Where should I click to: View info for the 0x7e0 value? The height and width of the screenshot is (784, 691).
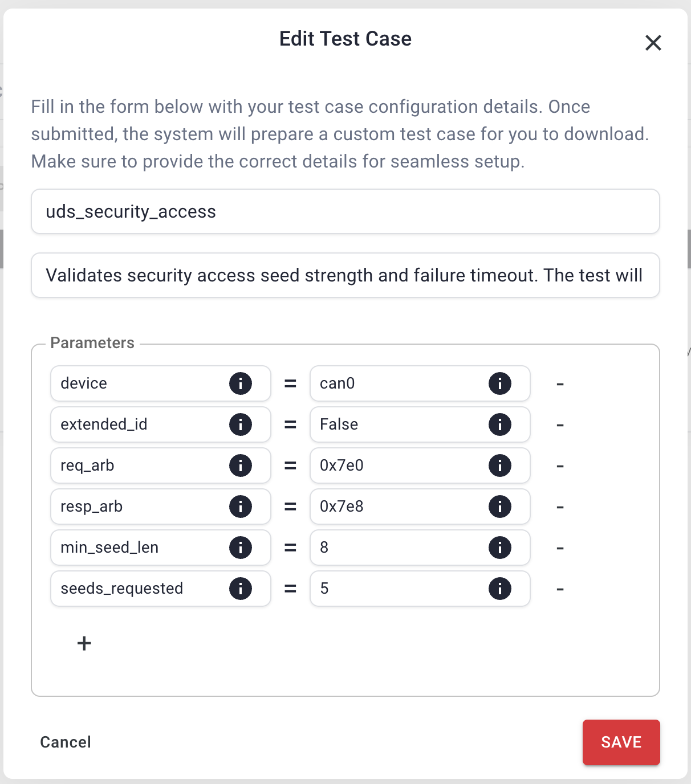pos(500,465)
